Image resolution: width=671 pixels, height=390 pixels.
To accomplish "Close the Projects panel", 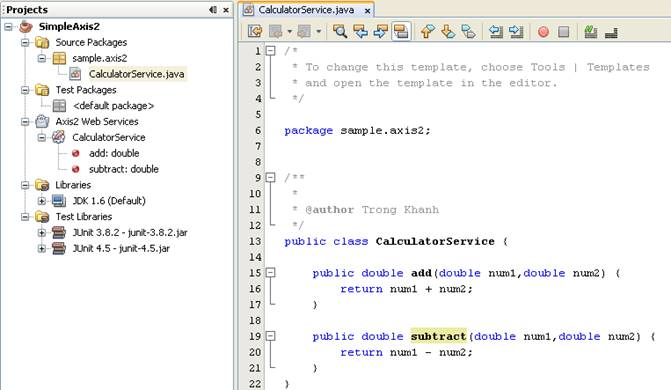I will tap(226, 9).
